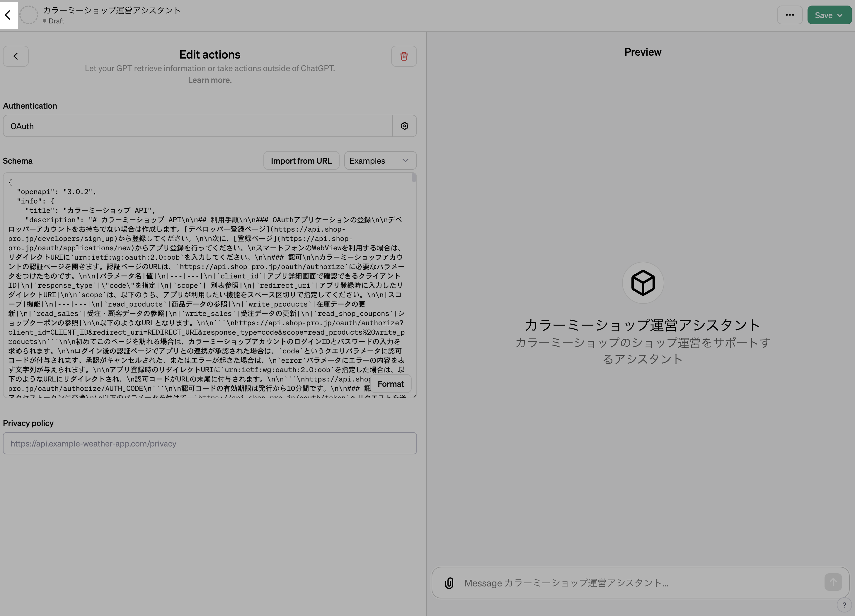
Task: Send a message with the arrow icon
Action: pos(834,582)
